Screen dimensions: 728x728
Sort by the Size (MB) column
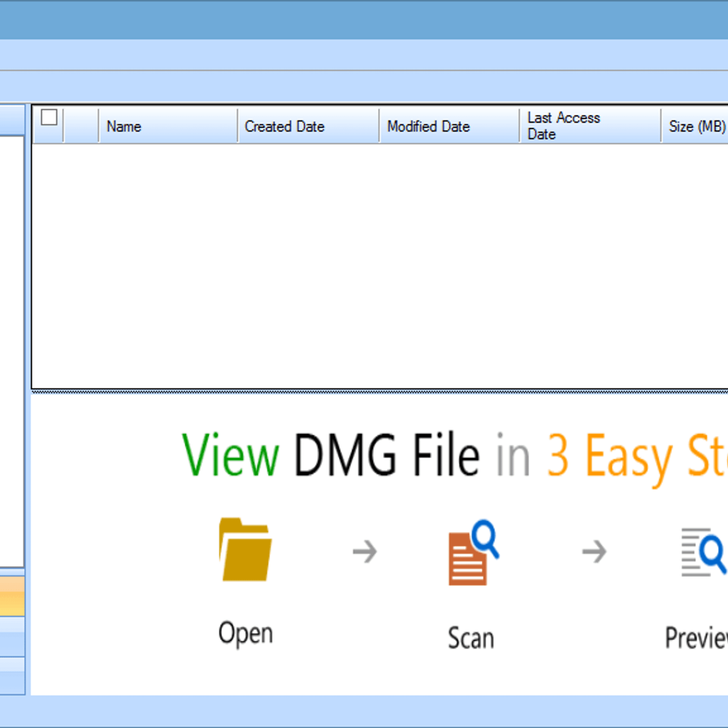(x=696, y=126)
